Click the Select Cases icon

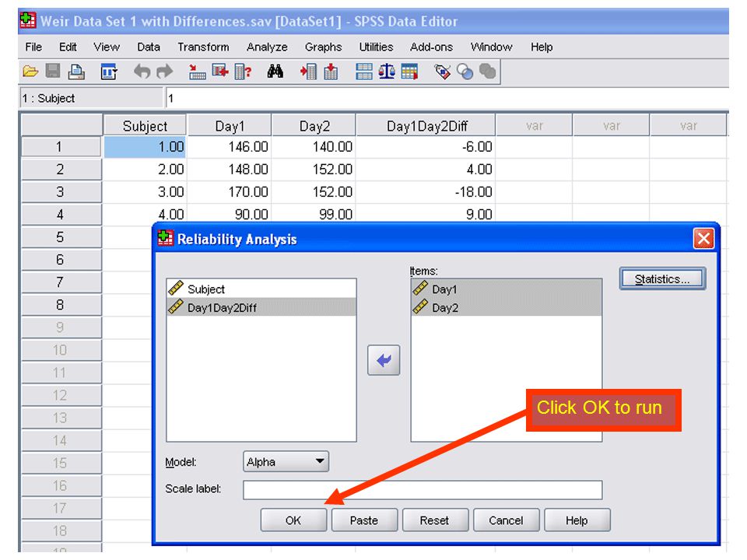coord(409,72)
